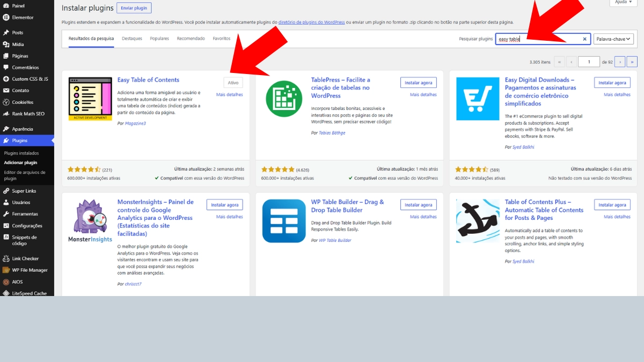Open Mais detalhes for MonsterInsights
Screen dimensions: 644x362
click(x=230, y=217)
